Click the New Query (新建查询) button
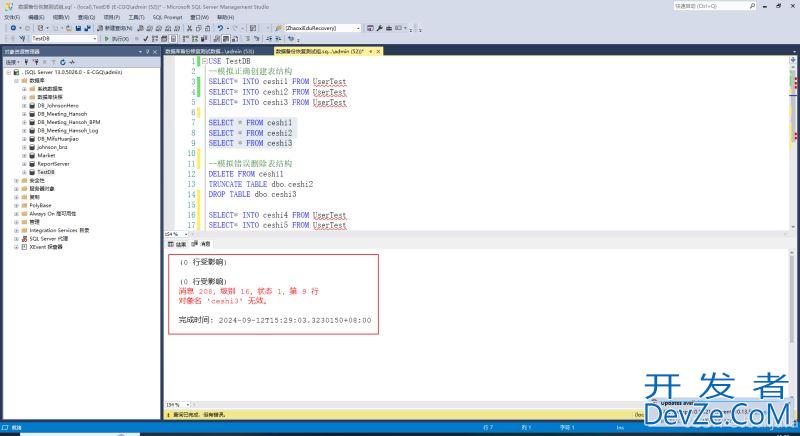 (115, 28)
